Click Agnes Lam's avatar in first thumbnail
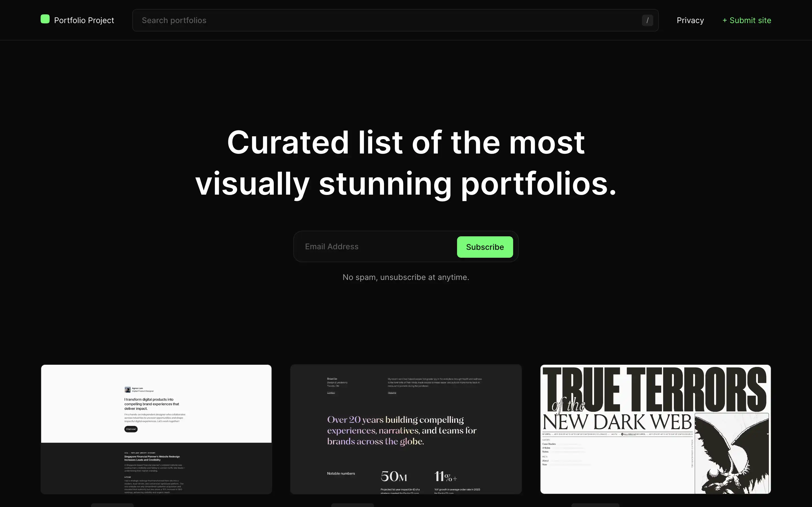The height and width of the screenshot is (507, 812). 128,389
